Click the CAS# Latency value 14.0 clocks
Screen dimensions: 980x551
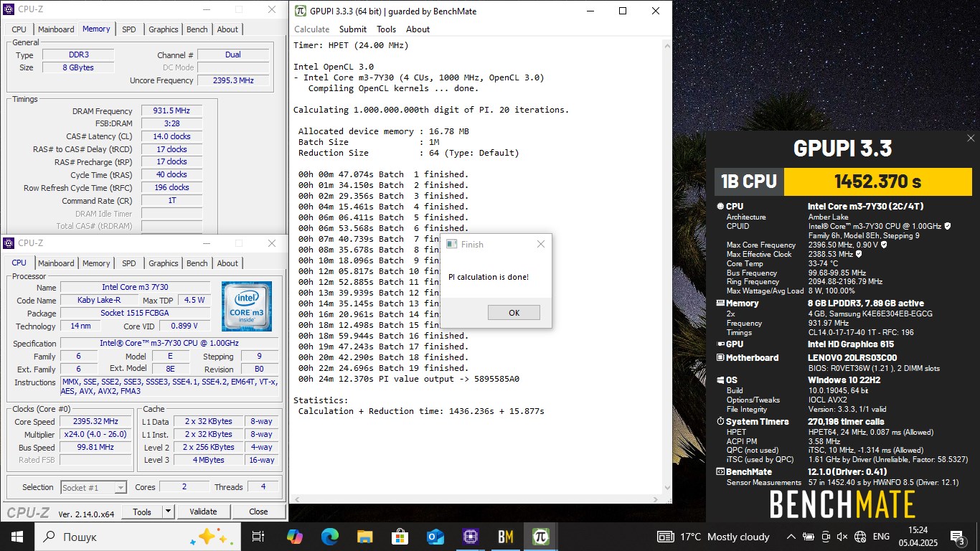point(171,136)
